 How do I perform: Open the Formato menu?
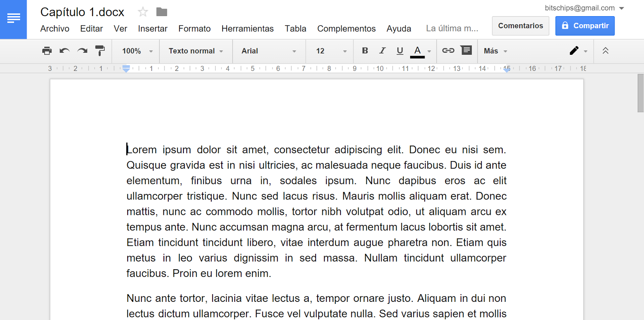tap(194, 29)
